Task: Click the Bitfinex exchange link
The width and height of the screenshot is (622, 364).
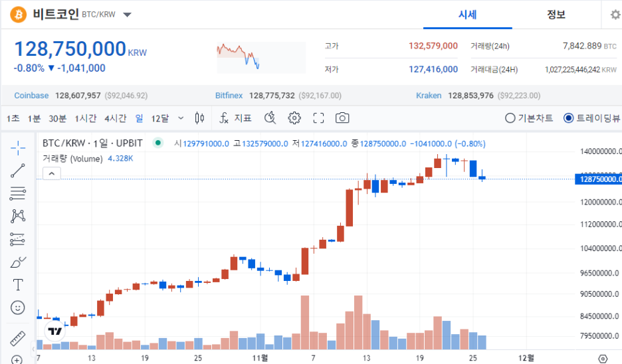Action: [229, 96]
